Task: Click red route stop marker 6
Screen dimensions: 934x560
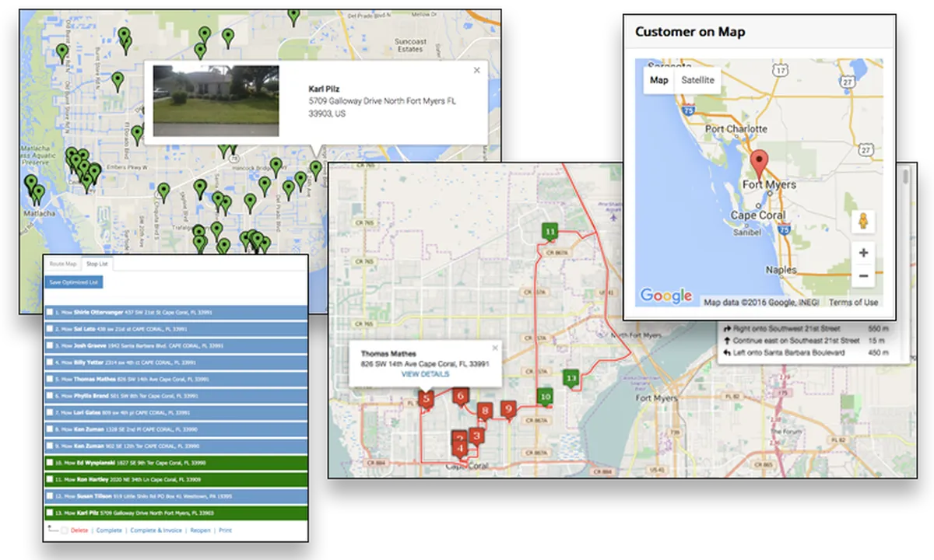Action: pos(460,397)
